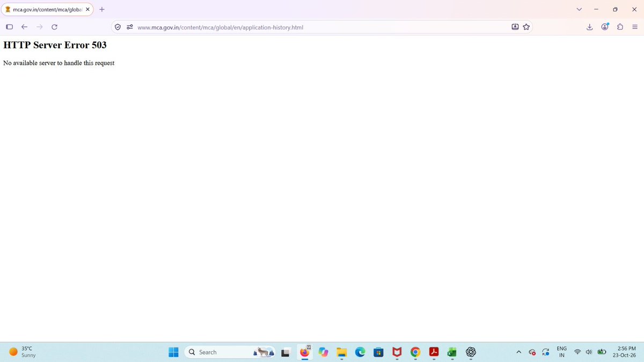Open Microsoft Store from the taskbar
This screenshot has width=644, height=362.
(378, 352)
